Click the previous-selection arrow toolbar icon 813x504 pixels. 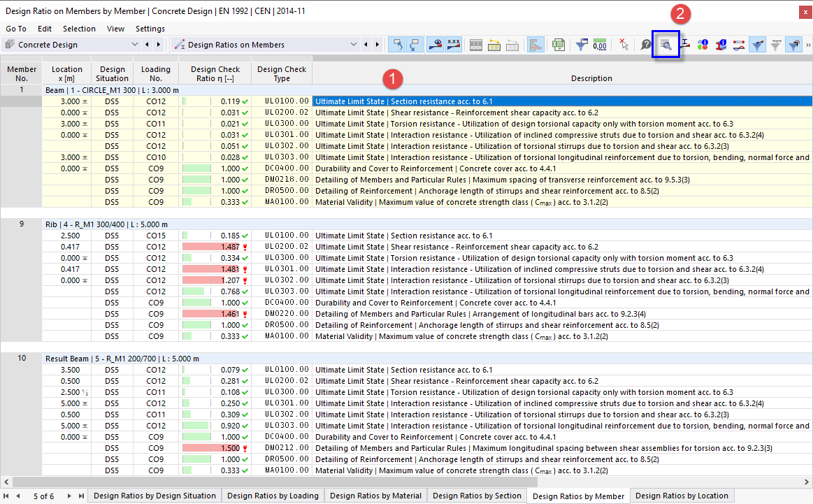tap(397, 45)
